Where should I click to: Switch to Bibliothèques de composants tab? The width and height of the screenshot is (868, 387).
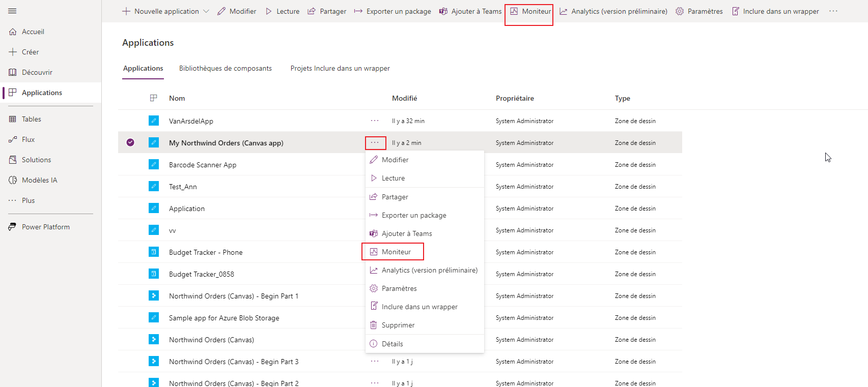pos(226,68)
